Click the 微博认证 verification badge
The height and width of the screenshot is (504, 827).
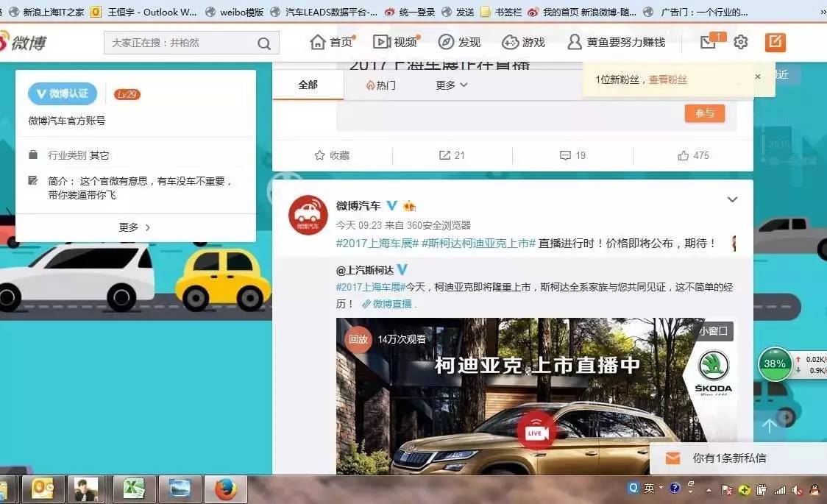point(63,94)
